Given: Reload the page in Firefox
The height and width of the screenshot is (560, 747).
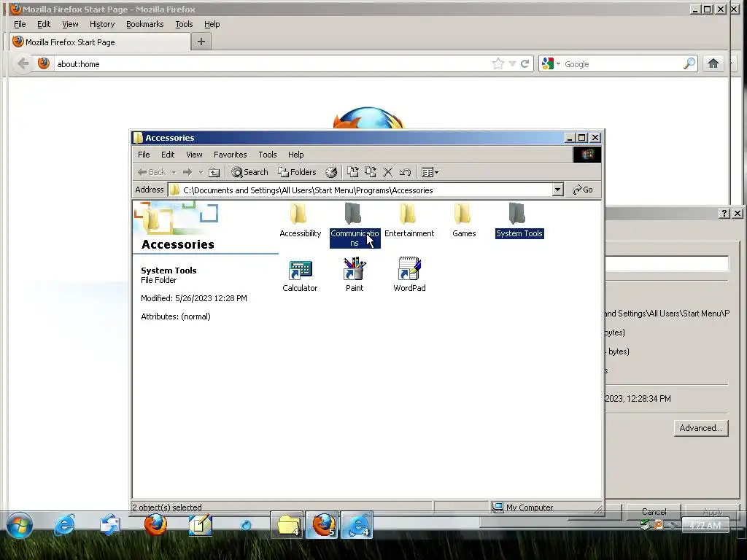Looking at the screenshot, I should (x=525, y=64).
